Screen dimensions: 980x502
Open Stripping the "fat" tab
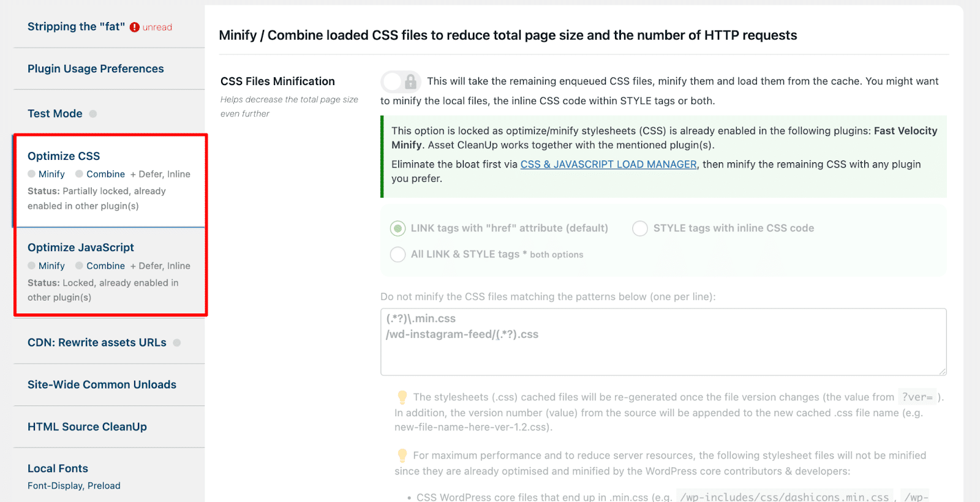[76, 27]
